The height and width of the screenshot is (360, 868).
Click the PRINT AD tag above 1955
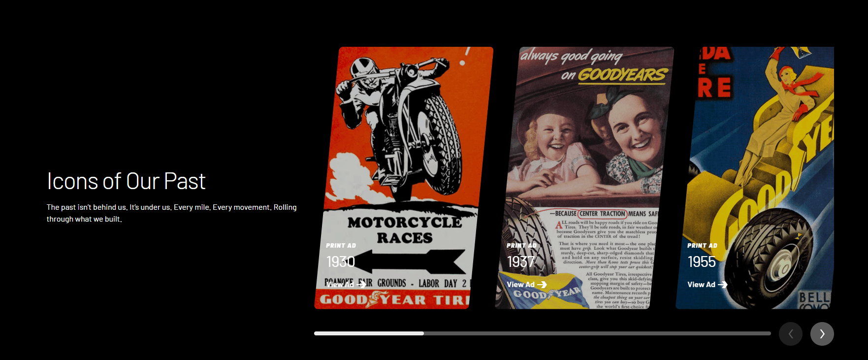tap(702, 245)
